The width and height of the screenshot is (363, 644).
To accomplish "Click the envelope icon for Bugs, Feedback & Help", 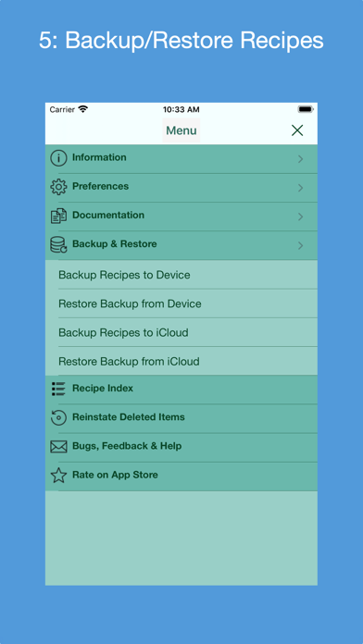I will pos(58,446).
